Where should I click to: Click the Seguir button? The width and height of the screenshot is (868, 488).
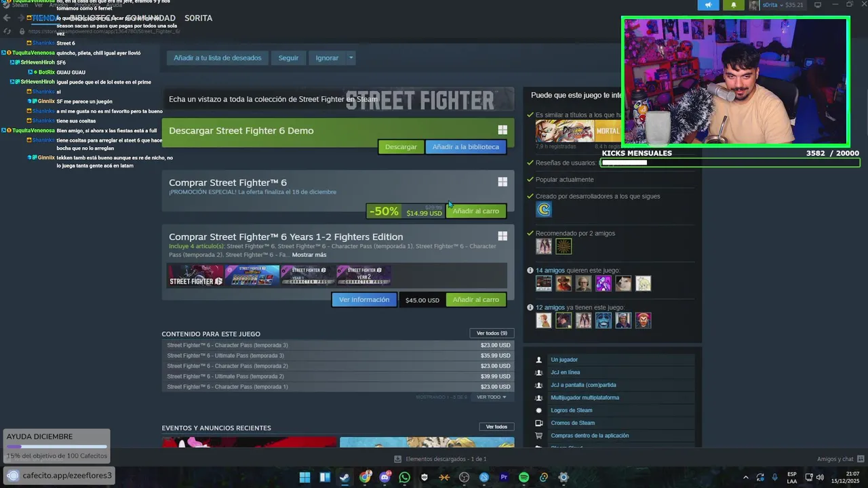coord(288,58)
